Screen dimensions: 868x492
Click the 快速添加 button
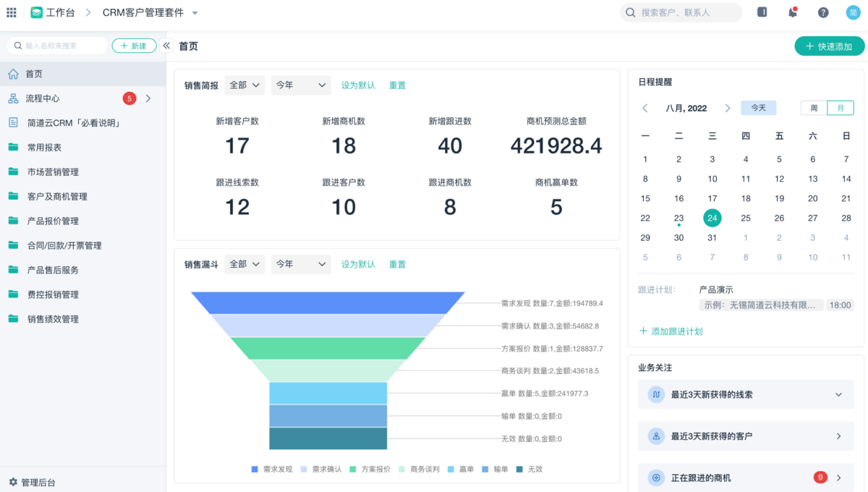pyautogui.click(x=829, y=46)
